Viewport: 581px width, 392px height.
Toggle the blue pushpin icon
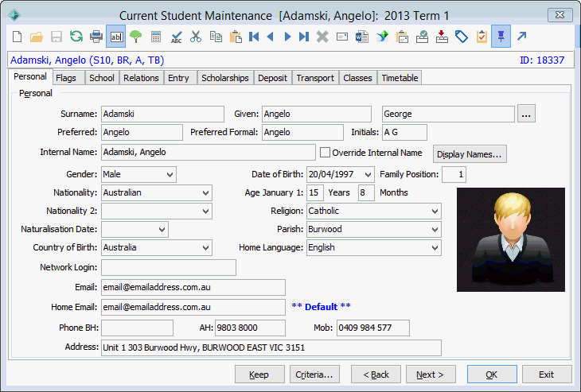(501, 37)
